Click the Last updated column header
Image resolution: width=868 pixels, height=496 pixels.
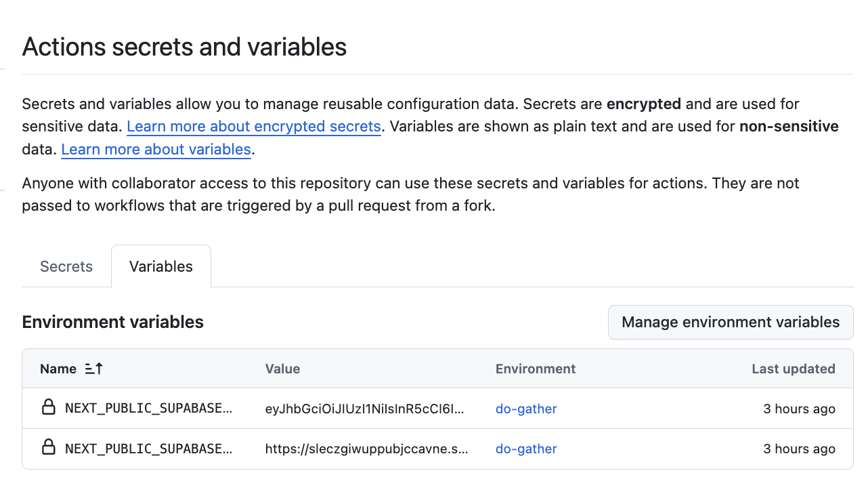(793, 369)
